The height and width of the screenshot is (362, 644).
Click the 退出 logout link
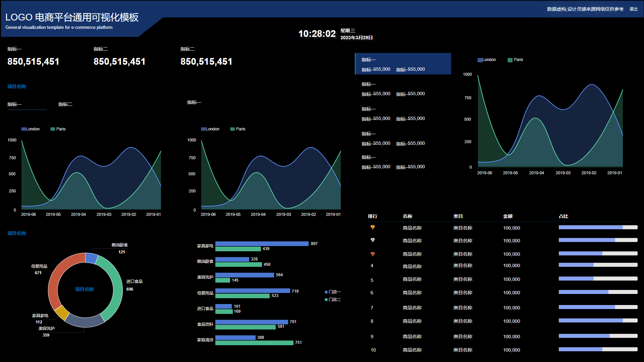pos(633,9)
